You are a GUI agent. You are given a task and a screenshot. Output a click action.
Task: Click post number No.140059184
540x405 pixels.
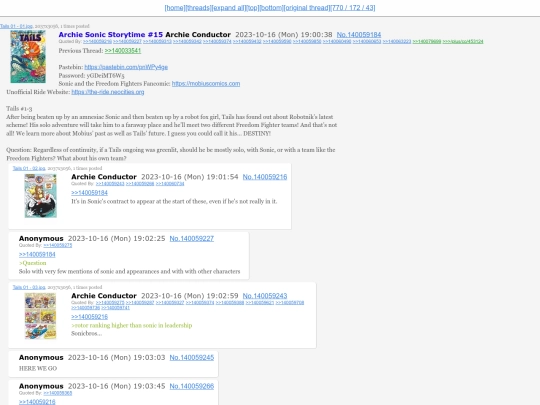pyautogui.click(x=359, y=35)
